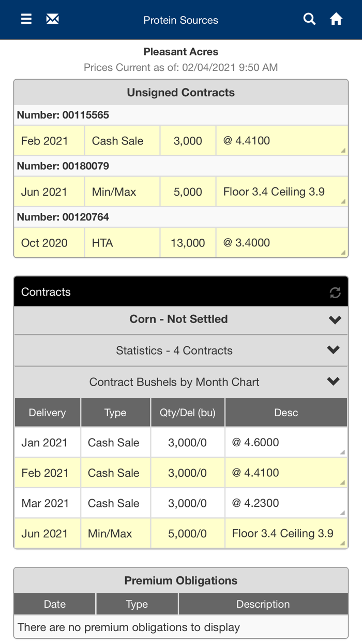This screenshot has height=644, width=362.
Task: Click the Premium Obligations header
Action: 180,580
